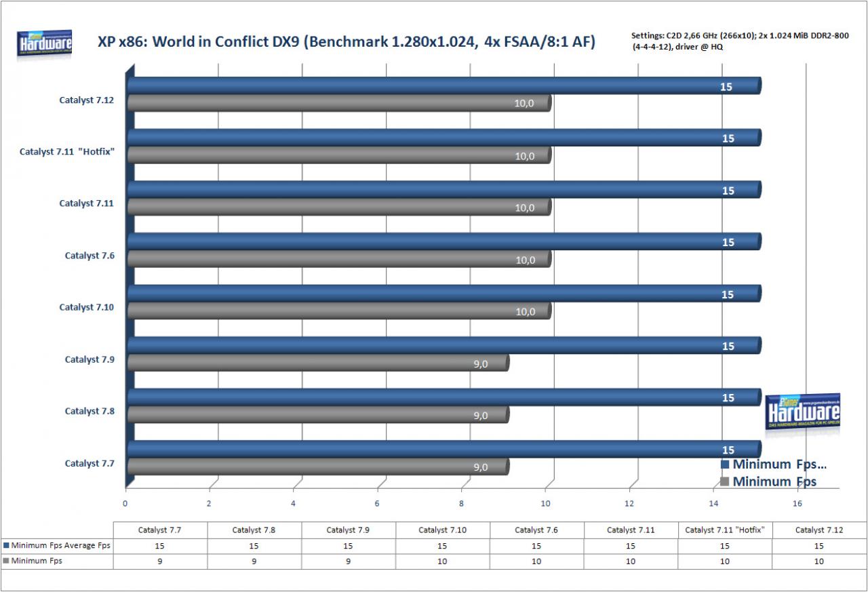The width and height of the screenshot is (868, 592).
Task: Click the table cell 10 under Catalyst 7.11
Action: tap(631, 561)
